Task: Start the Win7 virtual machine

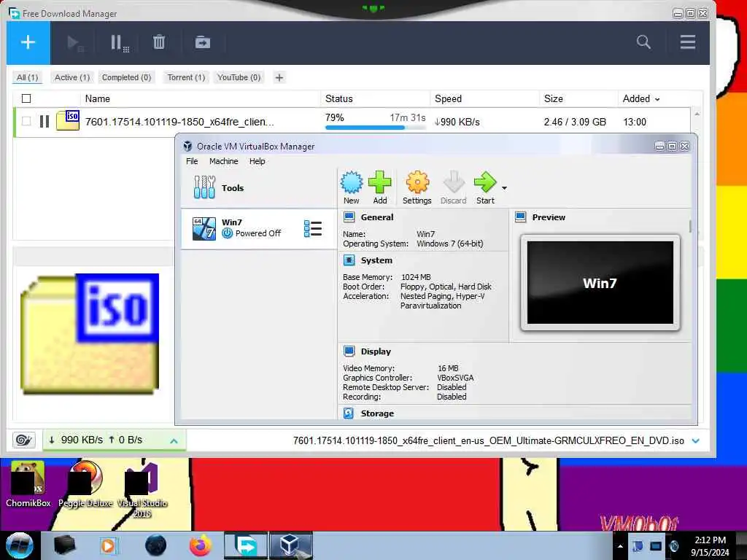Action: coord(485,187)
